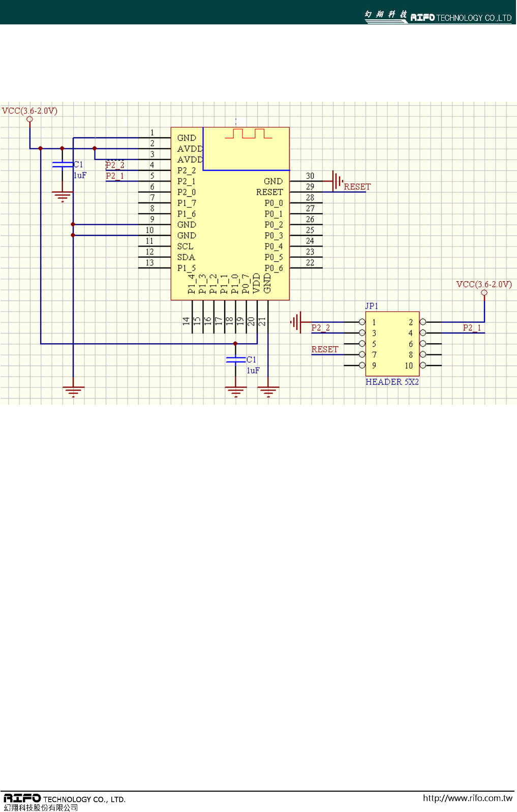The image size is (517, 812).
Task: Select the vertical 'P1_4' pin name
Action: (192, 284)
